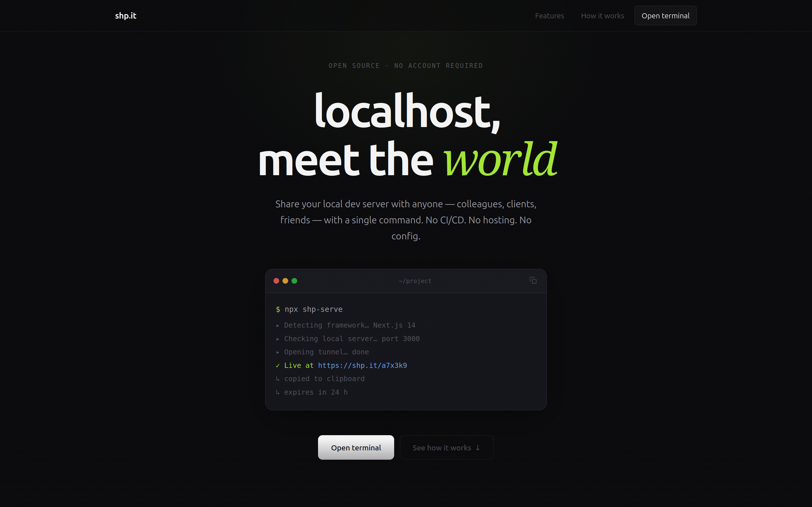Viewport: 812px width, 507px height.
Task: Click Open terminal in the top-right header
Action: 665,15
